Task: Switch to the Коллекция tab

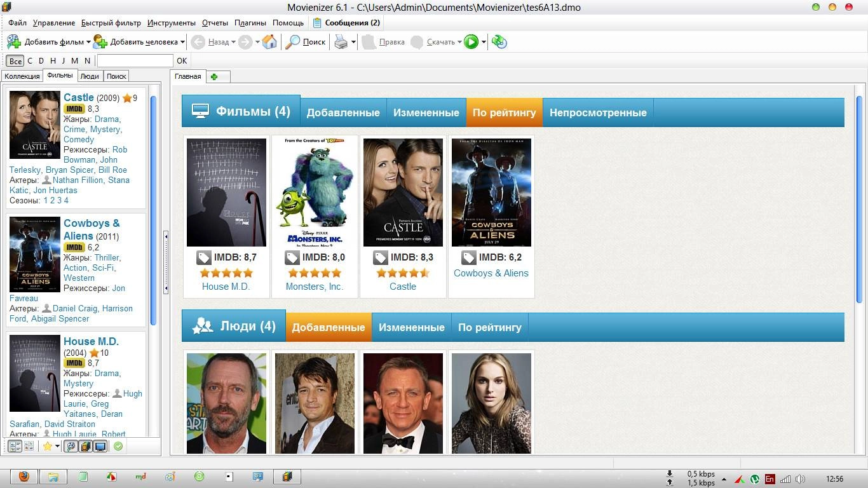Action: [22, 76]
